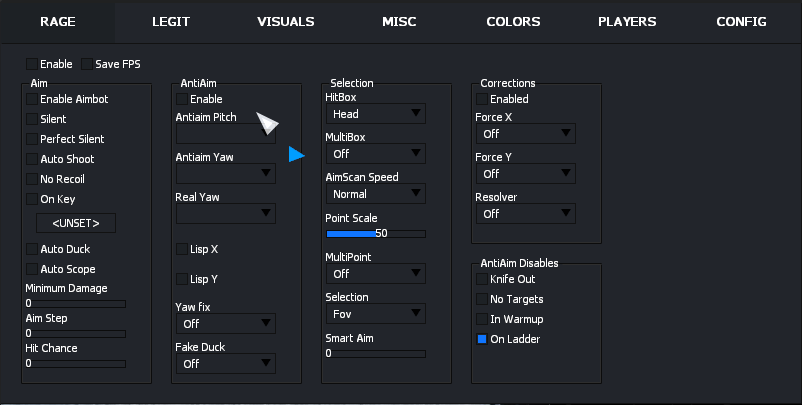Enable the Aimbot checkbox

click(32, 99)
